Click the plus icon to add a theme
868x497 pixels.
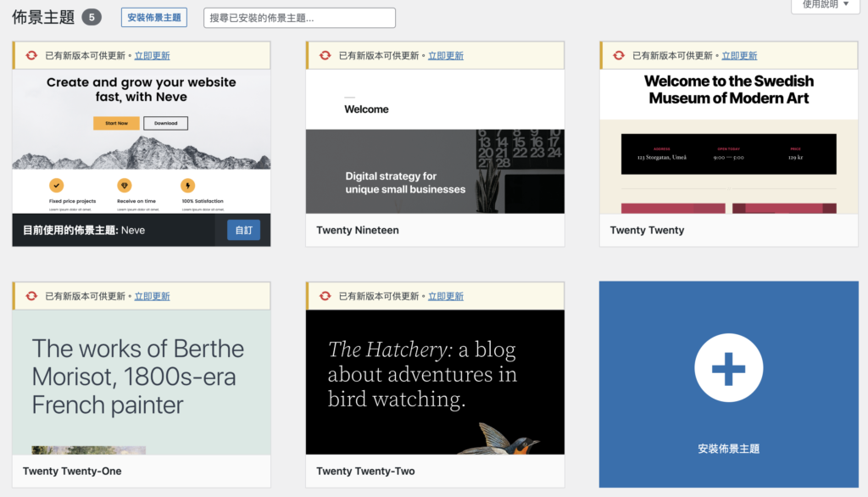728,368
